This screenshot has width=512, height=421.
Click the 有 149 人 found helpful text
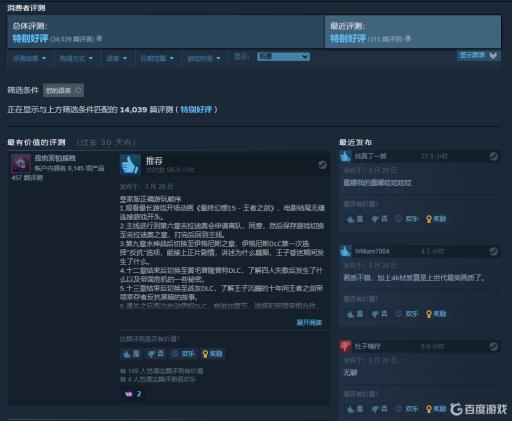click(161, 371)
